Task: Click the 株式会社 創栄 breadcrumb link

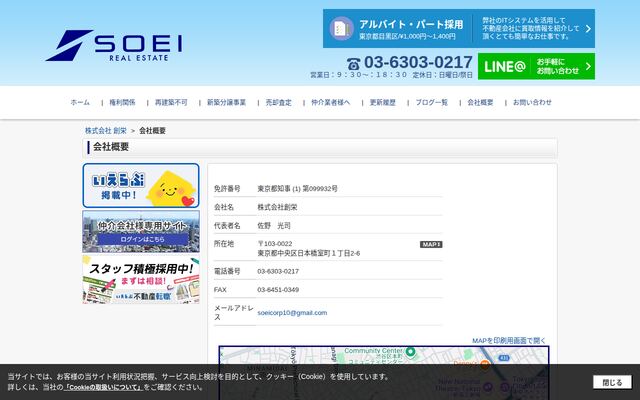Action: [x=106, y=131]
